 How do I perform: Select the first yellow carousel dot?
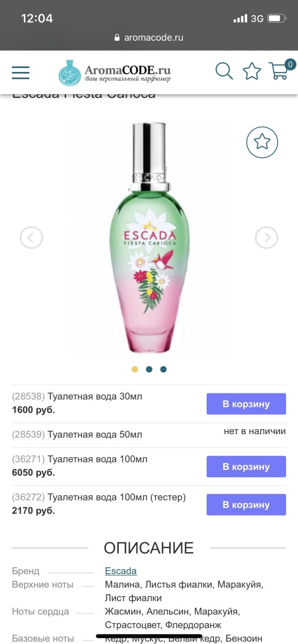pos(135,369)
